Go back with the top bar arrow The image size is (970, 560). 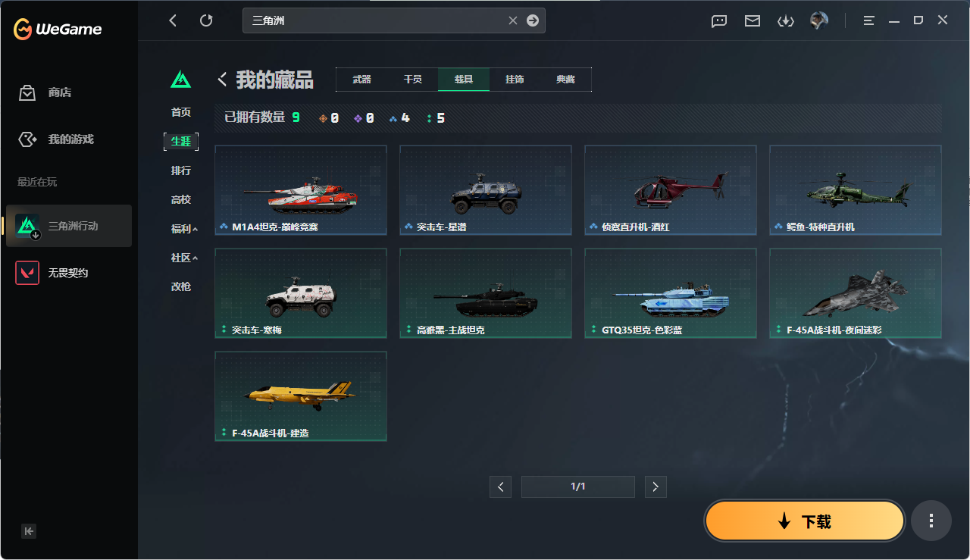coord(173,20)
